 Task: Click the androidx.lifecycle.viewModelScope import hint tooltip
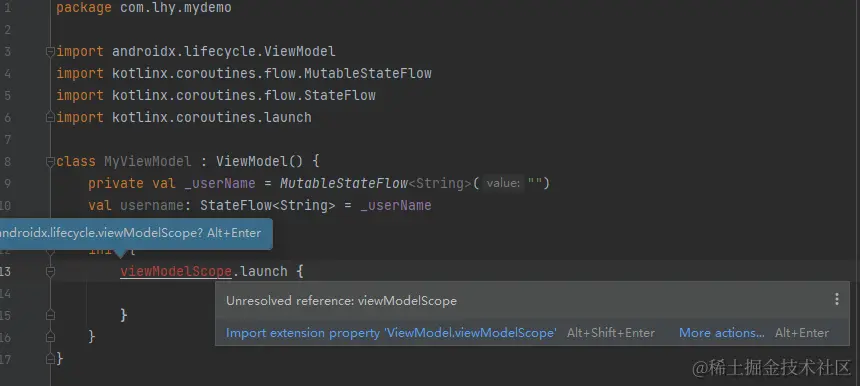tap(132, 234)
